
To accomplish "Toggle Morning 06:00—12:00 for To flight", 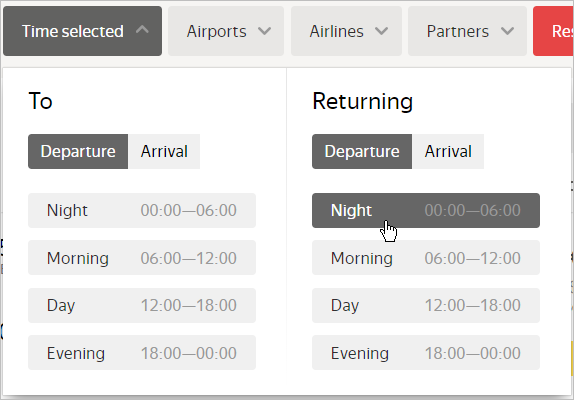I will pyautogui.click(x=142, y=258).
